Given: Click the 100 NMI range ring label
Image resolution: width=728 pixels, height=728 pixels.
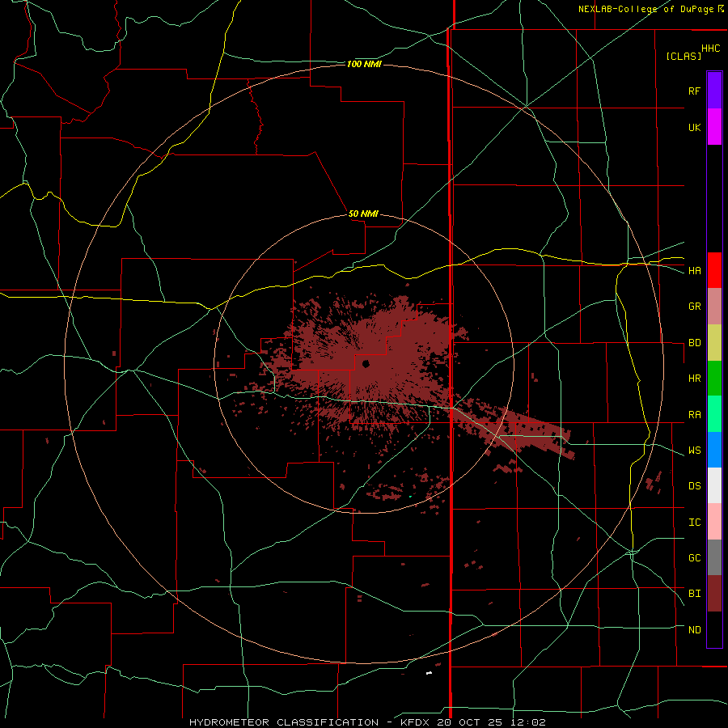Looking at the screenshot, I should (x=364, y=64).
